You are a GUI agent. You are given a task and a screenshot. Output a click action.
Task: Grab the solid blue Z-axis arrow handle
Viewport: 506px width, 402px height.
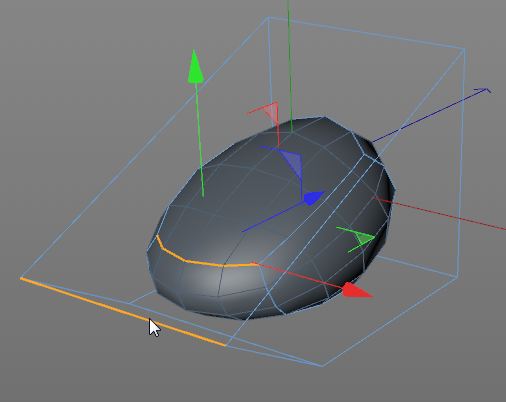[314, 198]
